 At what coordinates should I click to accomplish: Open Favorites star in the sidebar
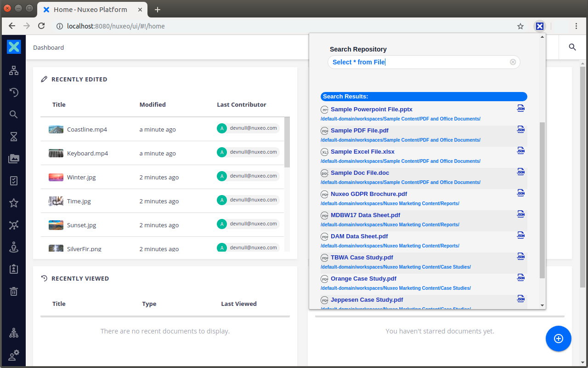tap(14, 203)
